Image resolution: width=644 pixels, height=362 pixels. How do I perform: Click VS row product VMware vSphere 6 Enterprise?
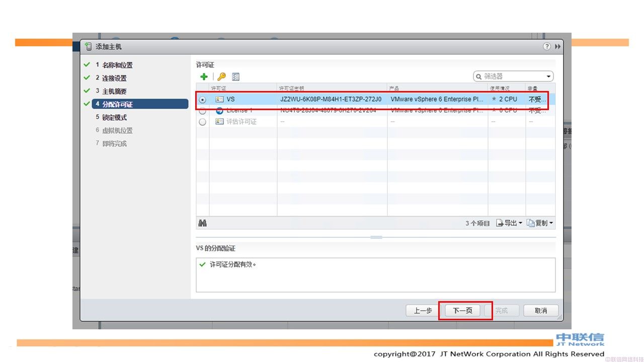[x=437, y=100]
